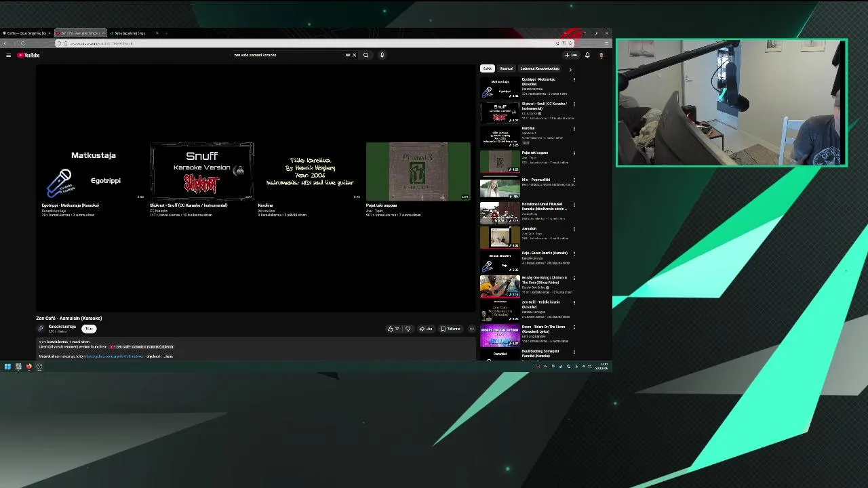Screen dimensions: 868x488
Task: Switch to the Cloud Streaming browser tab
Action: point(25,33)
